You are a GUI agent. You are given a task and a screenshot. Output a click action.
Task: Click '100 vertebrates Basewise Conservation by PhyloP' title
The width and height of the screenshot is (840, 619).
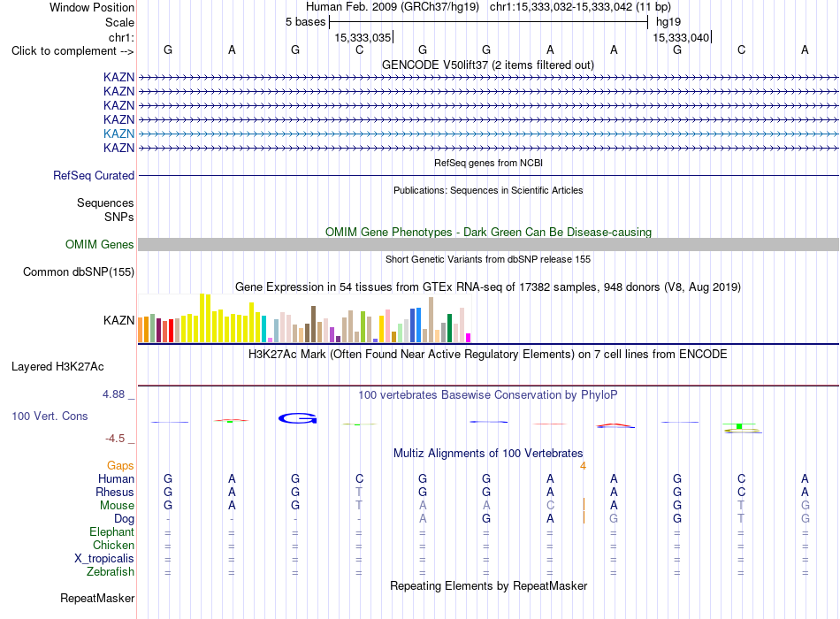[488, 395]
